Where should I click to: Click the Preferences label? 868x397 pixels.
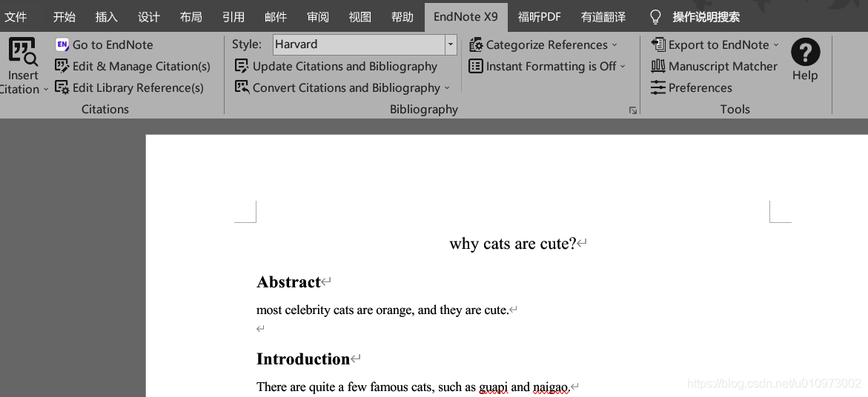[700, 88]
